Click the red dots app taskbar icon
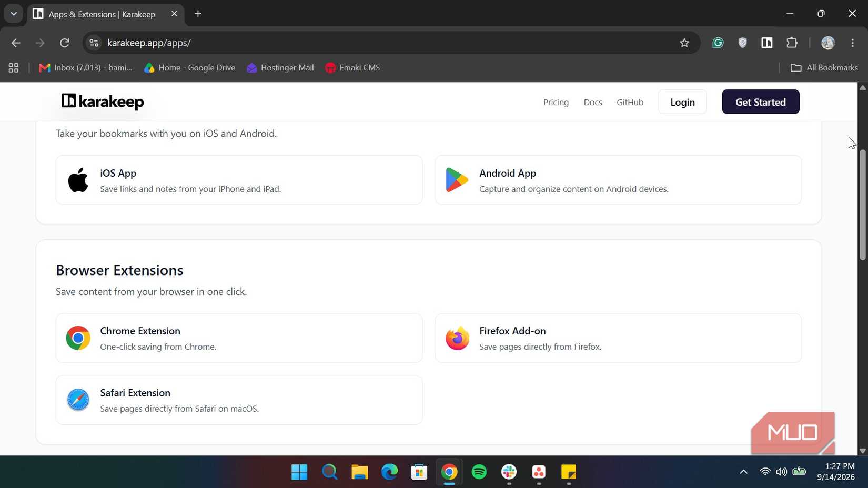This screenshot has height=488, width=868. [x=539, y=472]
